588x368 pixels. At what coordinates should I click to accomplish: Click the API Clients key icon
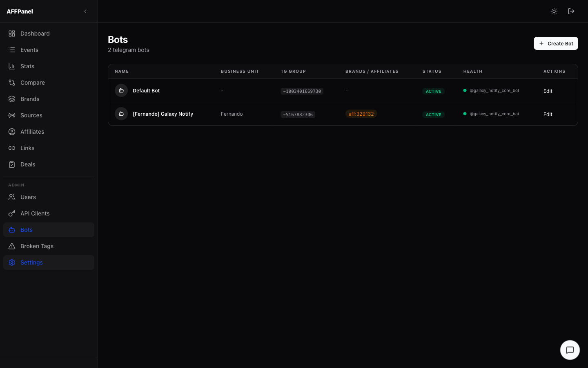(12, 213)
